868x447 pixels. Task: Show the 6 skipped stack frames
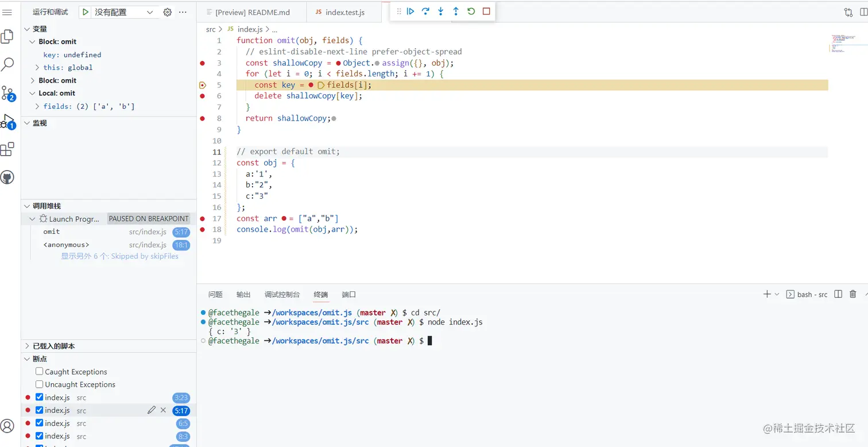(120, 256)
